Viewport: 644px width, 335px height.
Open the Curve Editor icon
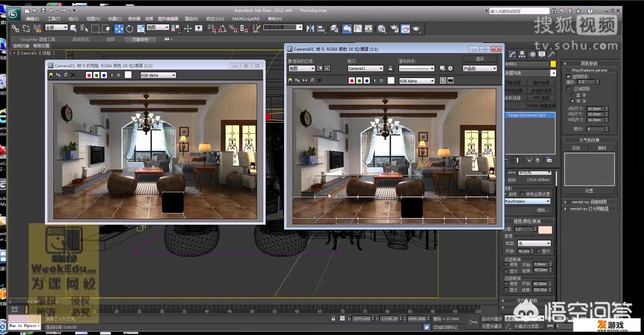pyautogui.click(x=358, y=29)
